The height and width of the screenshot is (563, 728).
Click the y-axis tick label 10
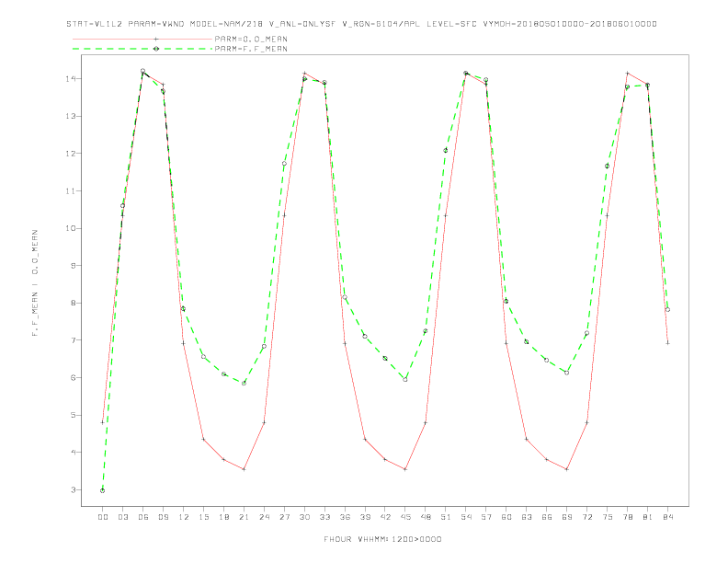click(x=71, y=228)
